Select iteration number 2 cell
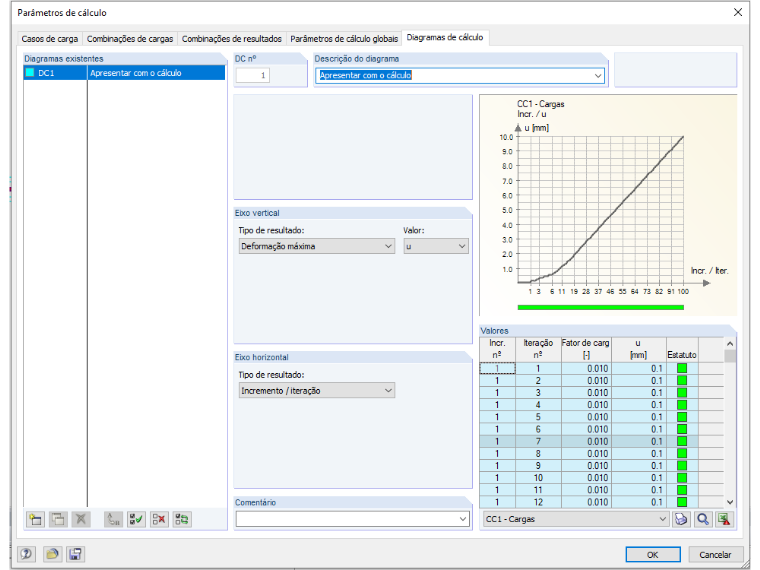 pyautogui.click(x=538, y=380)
